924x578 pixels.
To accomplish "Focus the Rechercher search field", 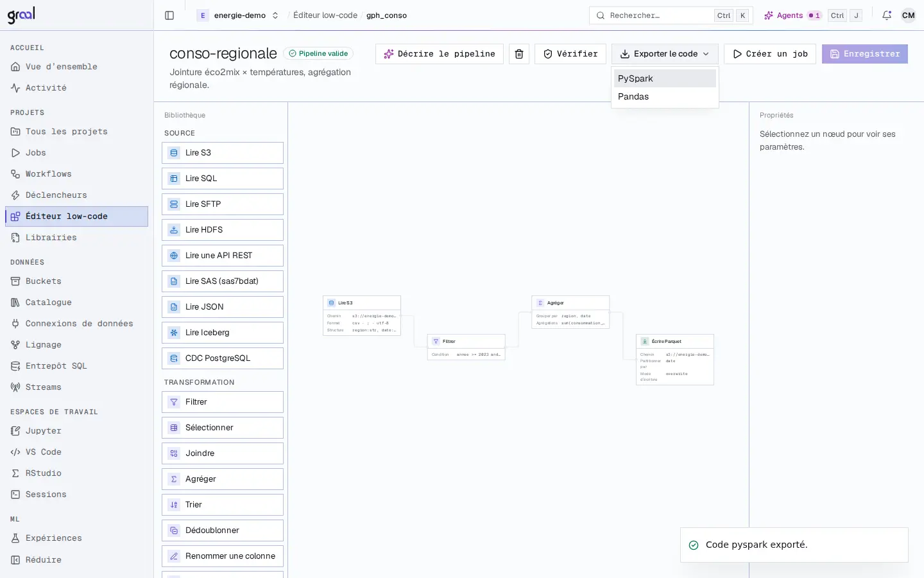I will click(671, 15).
